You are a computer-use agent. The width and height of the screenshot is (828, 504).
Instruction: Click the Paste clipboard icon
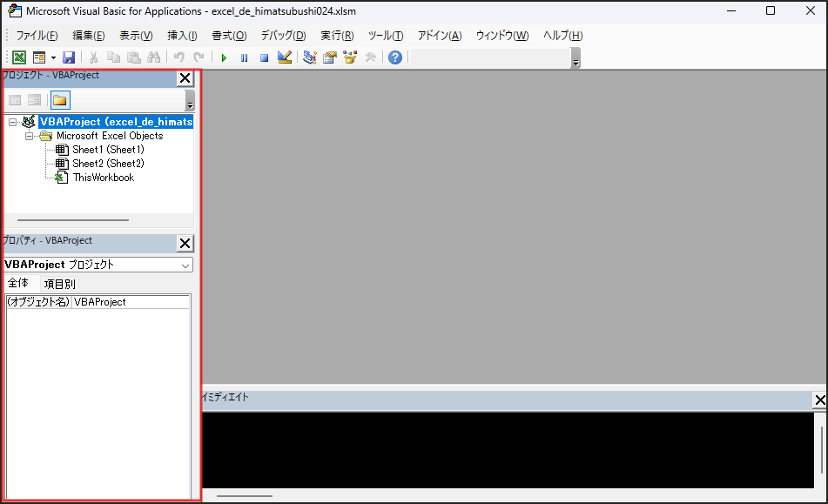[133, 57]
